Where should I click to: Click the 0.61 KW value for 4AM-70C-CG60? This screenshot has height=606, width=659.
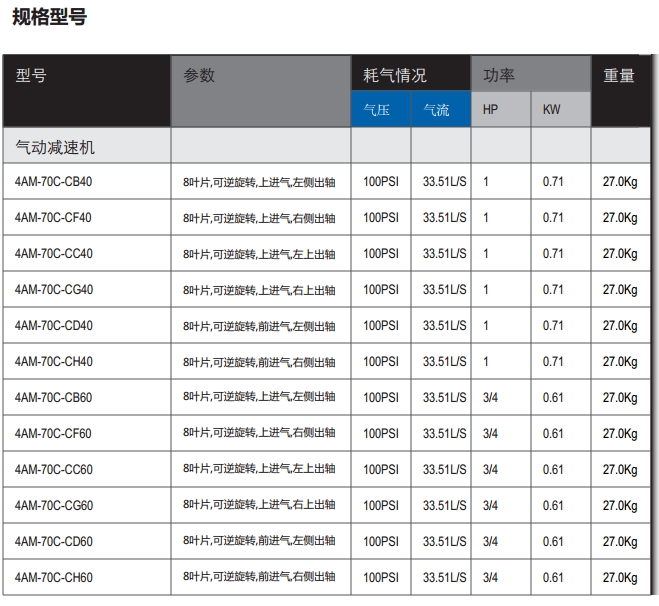[x=553, y=506]
